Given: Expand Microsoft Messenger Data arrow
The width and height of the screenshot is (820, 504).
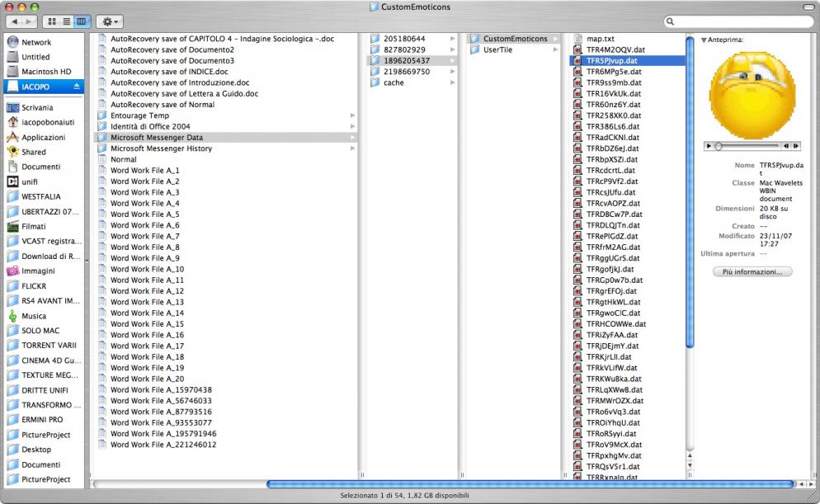Looking at the screenshot, I should coord(352,138).
